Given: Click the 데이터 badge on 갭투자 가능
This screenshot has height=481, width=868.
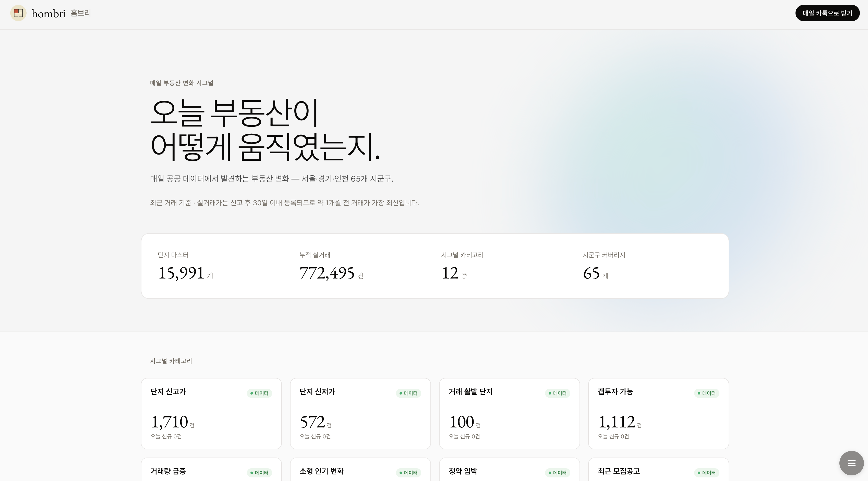Looking at the screenshot, I should (707, 393).
